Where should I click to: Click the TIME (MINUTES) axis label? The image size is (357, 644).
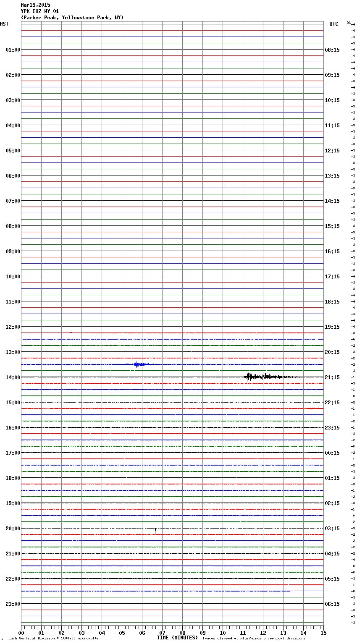[x=177, y=638]
